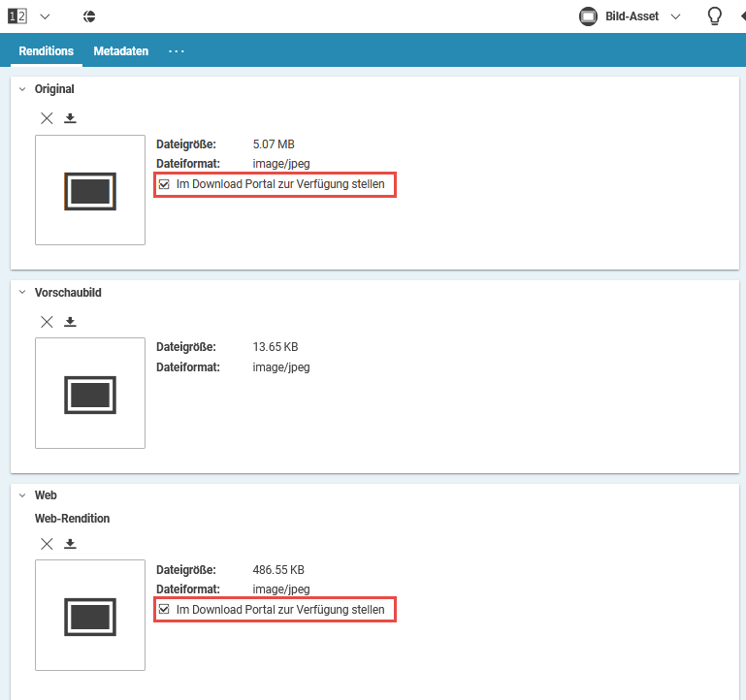Select the Renditions tab
This screenshot has height=700, width=746.
47,51
